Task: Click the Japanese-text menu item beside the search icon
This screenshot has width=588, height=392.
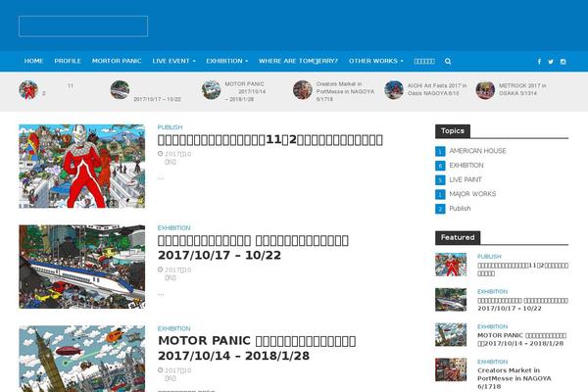Action: pos(424,61)
